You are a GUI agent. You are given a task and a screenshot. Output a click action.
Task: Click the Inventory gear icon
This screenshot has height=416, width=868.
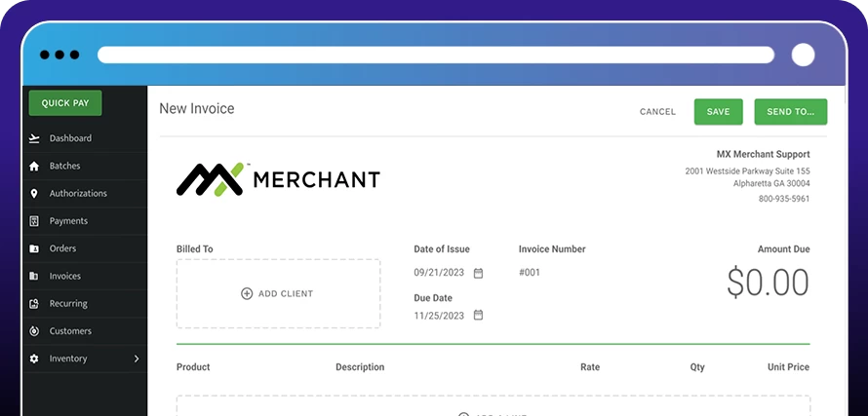(x=34, y=359)
